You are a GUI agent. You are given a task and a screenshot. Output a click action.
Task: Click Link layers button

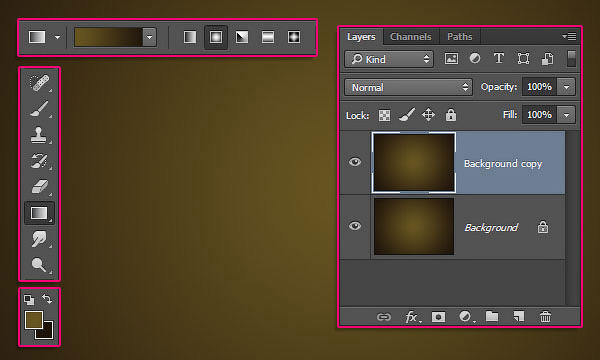pyautogui.click(x=384, y=317)
